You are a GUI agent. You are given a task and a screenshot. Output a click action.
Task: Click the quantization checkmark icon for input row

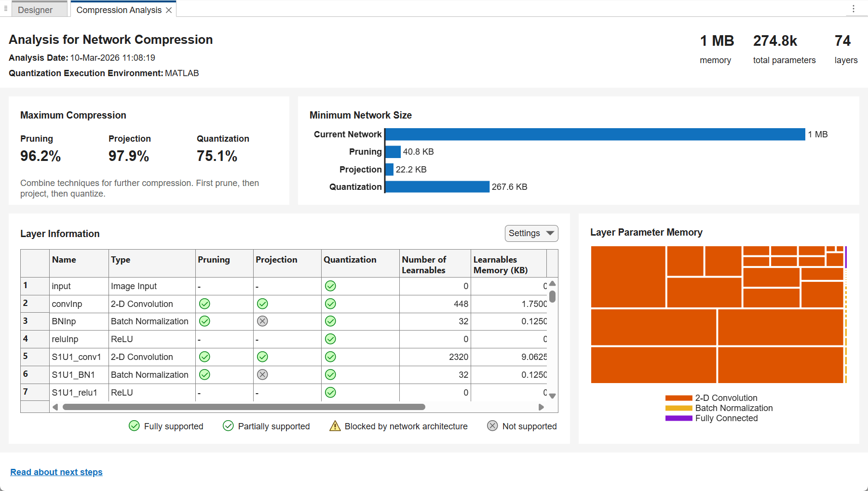coord(330,286)
